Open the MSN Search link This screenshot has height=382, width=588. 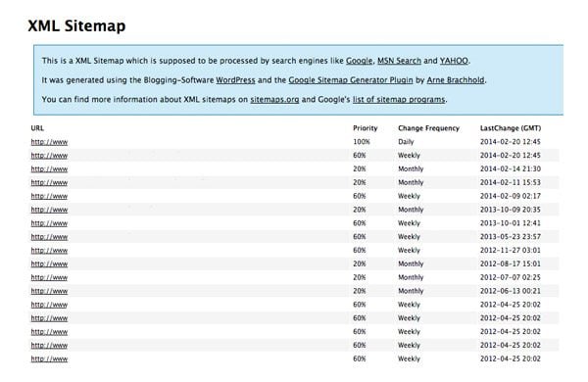pos(399,61)
